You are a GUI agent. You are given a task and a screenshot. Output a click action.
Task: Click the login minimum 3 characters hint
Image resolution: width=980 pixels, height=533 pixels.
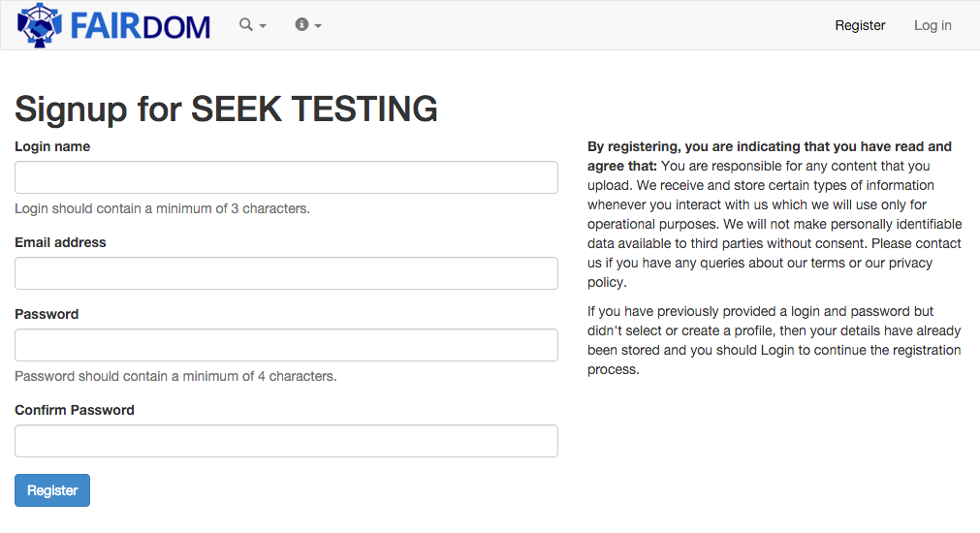162,208
